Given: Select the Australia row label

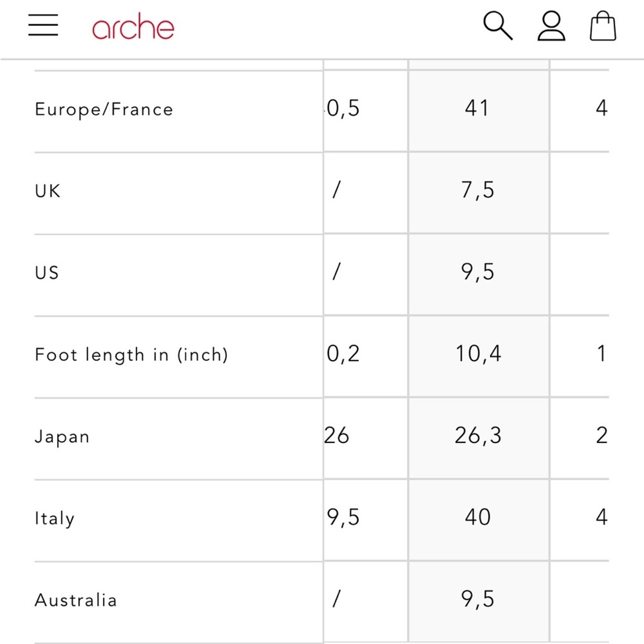Looking at the screenshot, I should tap(76, 600).
